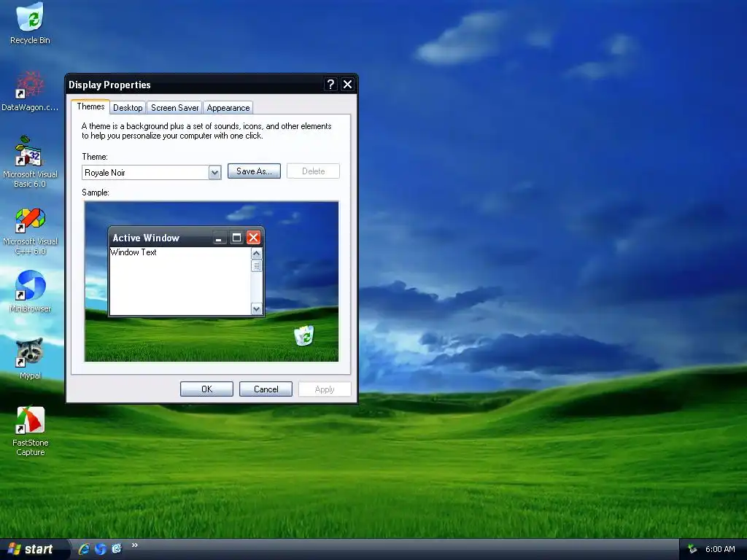This screenshot has width=747, height=560.
Task: Click the greyed-out Delete button
Action: [313, 171]
